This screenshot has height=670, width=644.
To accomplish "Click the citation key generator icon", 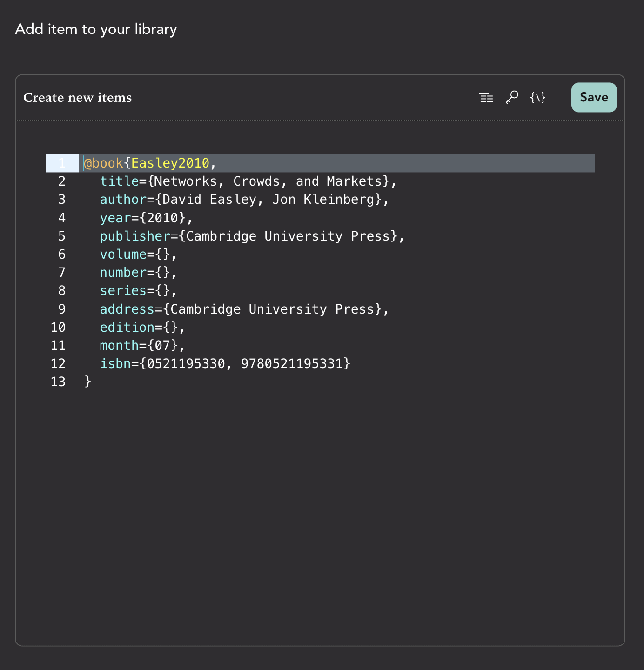I will pos(512,97).
